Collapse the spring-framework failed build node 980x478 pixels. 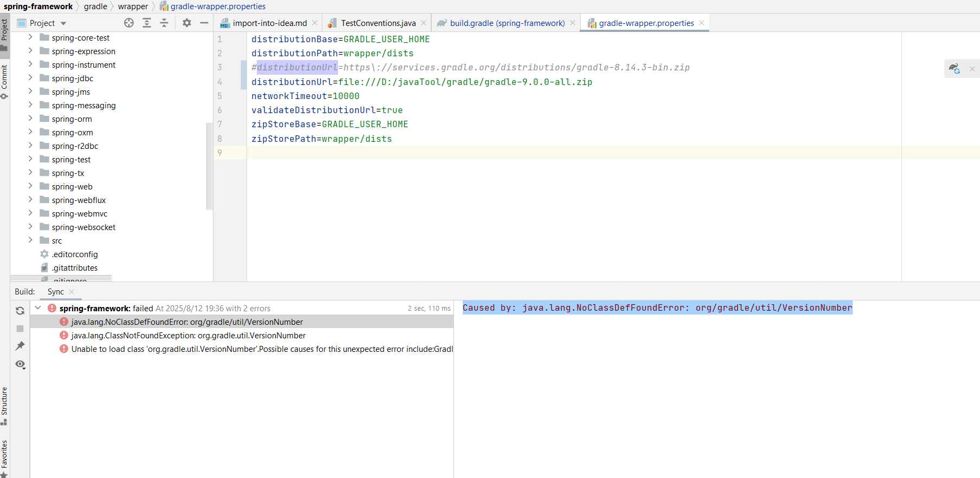point(38,308)
